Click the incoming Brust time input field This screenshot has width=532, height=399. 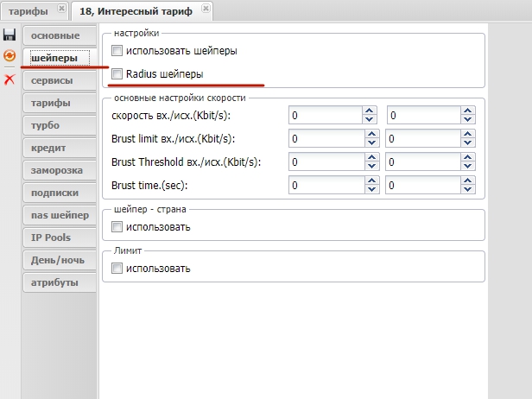(x=324, y=185)
